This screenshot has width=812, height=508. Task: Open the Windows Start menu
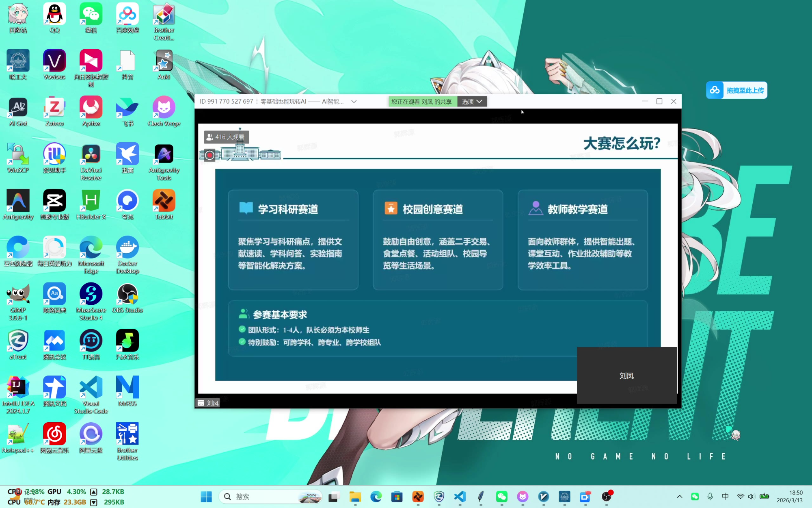(206, 497)
